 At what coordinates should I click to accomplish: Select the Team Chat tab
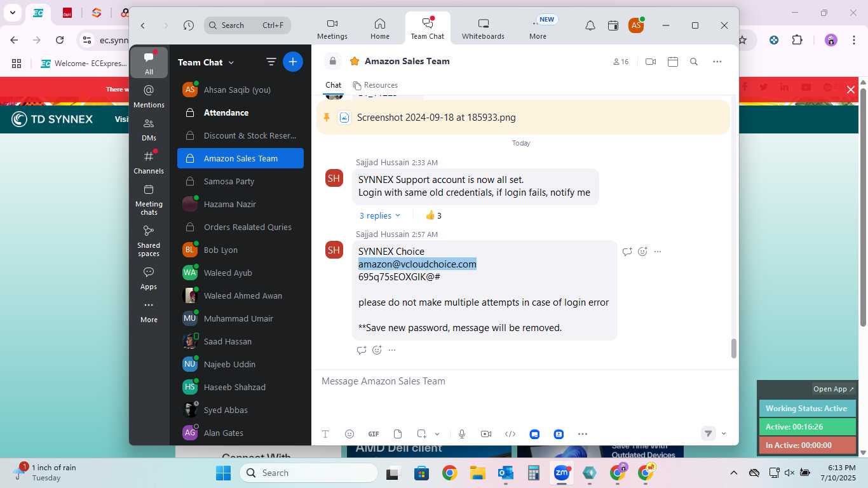click(x=428, y=29)
